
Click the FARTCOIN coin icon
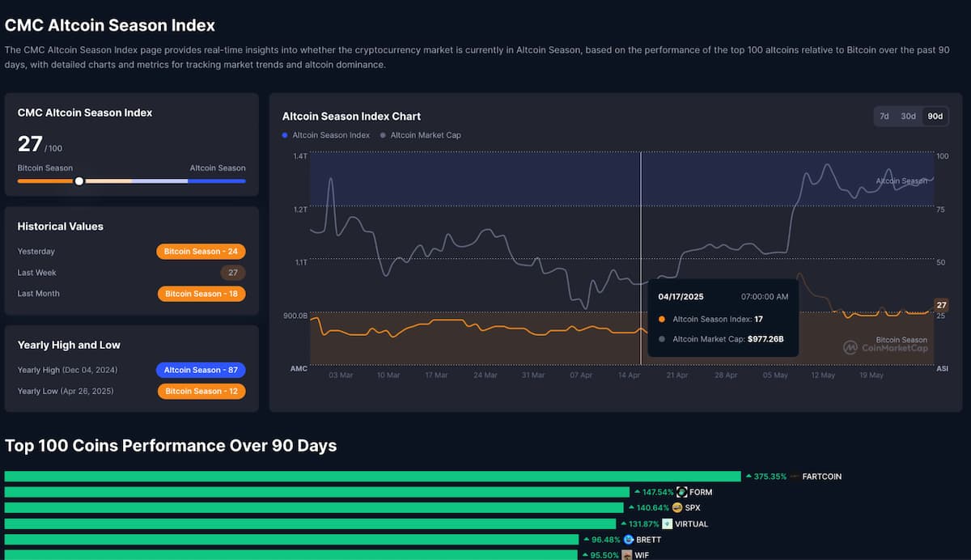coord(795,477)
